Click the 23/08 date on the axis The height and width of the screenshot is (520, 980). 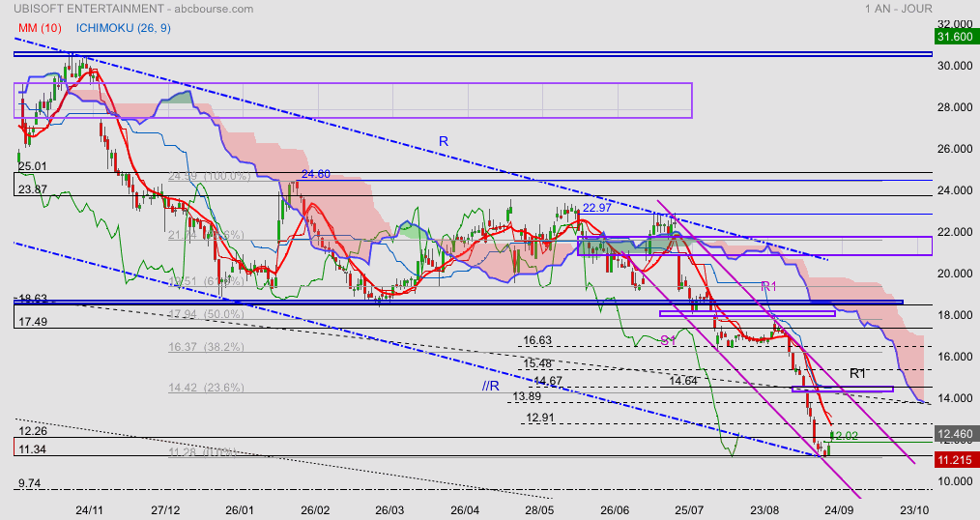click(765, 510)
